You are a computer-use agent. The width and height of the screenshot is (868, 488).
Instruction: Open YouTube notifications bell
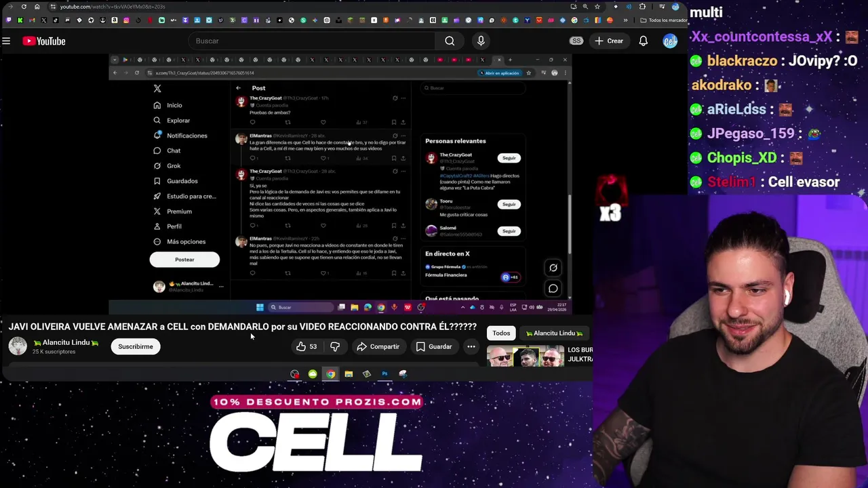[643, 41]
